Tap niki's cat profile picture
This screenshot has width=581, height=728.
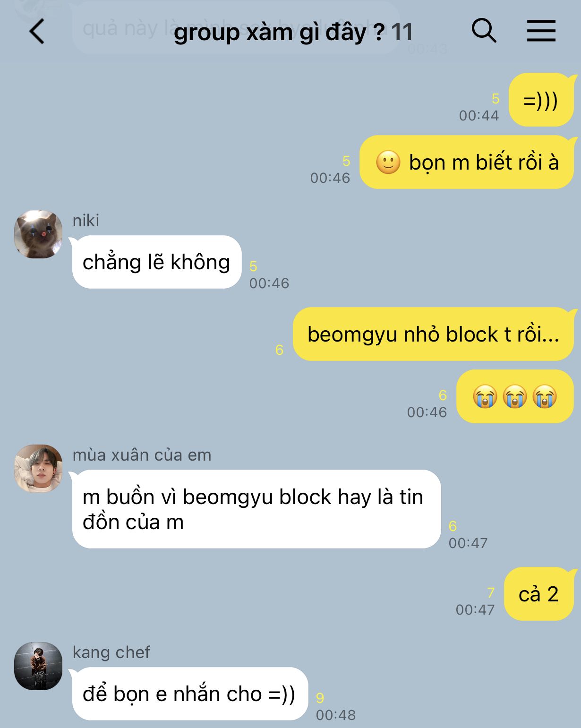(38, 234)
